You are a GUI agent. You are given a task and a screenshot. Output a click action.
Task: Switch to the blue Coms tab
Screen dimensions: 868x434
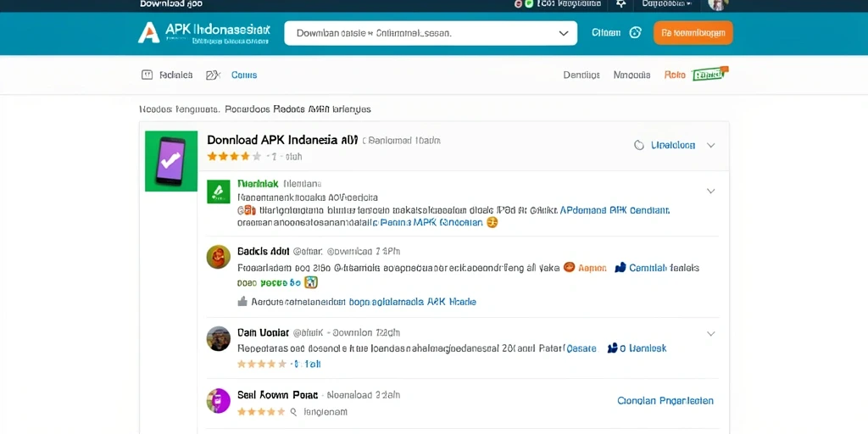tap(244, 75)
